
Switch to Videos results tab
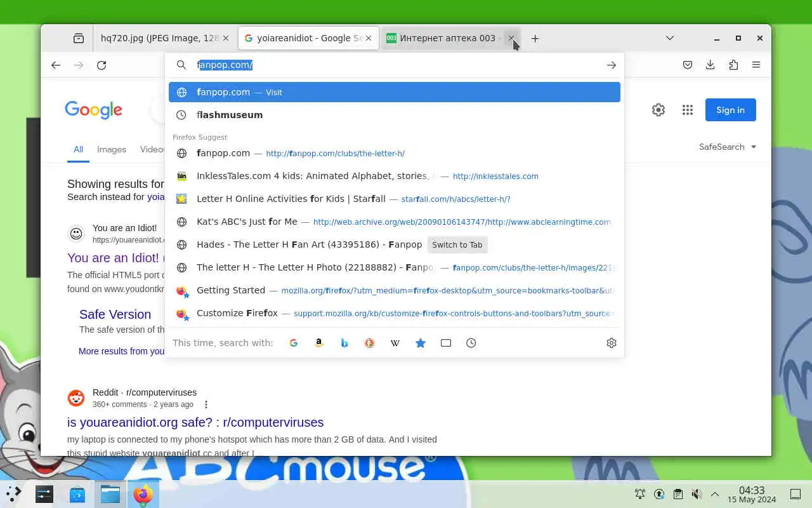pos(152,149)
